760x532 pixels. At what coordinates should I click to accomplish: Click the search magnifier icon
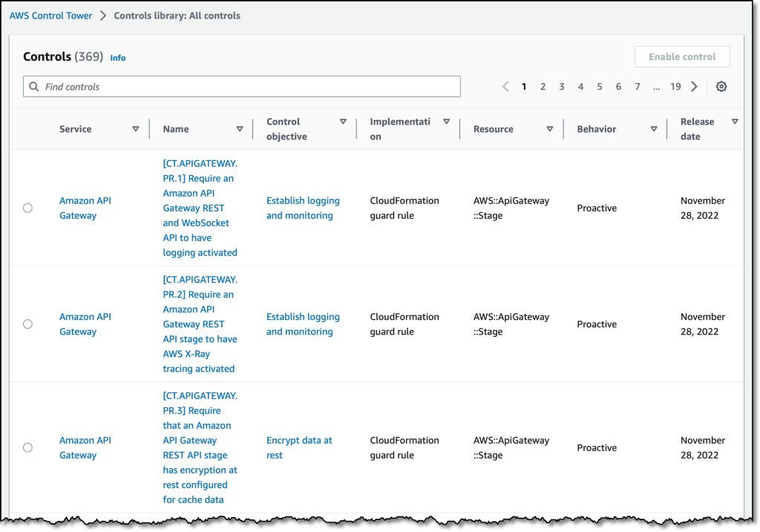(x=34, y=87)
